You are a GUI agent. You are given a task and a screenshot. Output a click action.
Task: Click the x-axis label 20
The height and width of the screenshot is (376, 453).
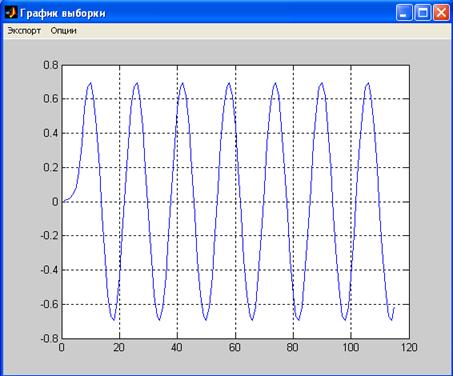click(119, 348)
